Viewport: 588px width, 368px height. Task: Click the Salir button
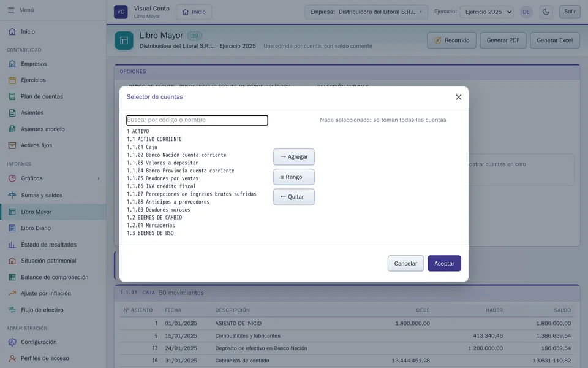pyautogui.click(x=570, y=12)
